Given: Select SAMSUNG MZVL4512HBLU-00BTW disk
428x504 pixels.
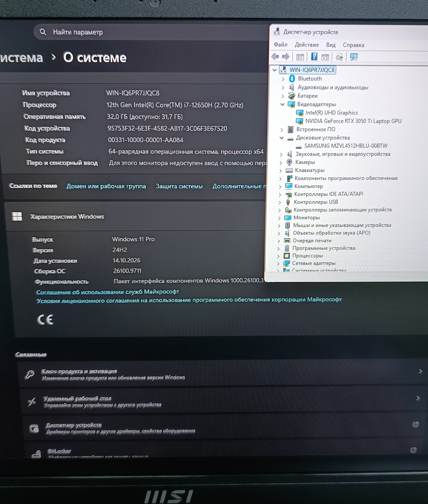Looking at the screenshot, I should coord(346,146).
